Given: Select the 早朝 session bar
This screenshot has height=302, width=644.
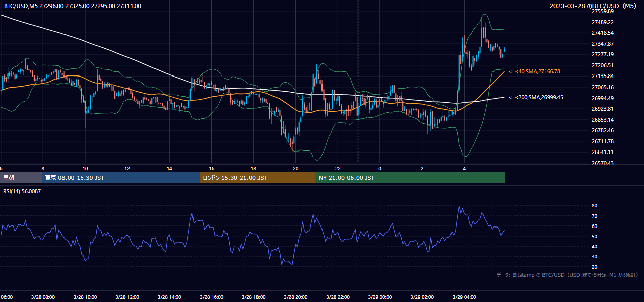Looking at the screenshot, I should click(x=21, y=178).
